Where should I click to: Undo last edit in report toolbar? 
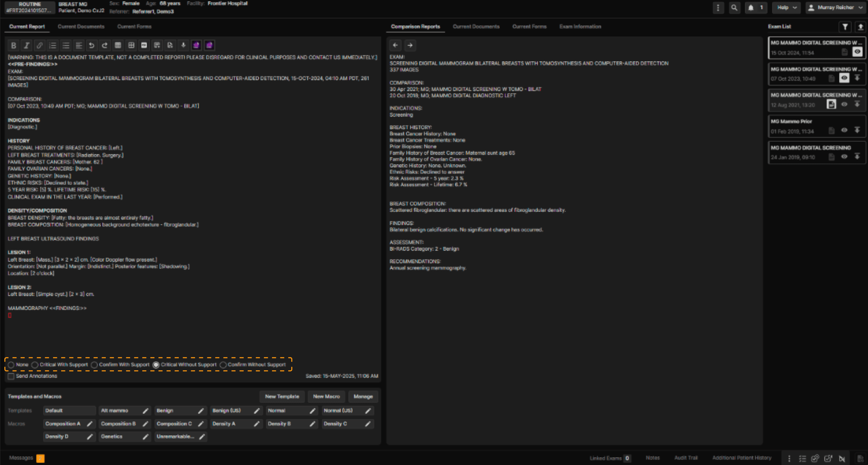pos(91,45)
